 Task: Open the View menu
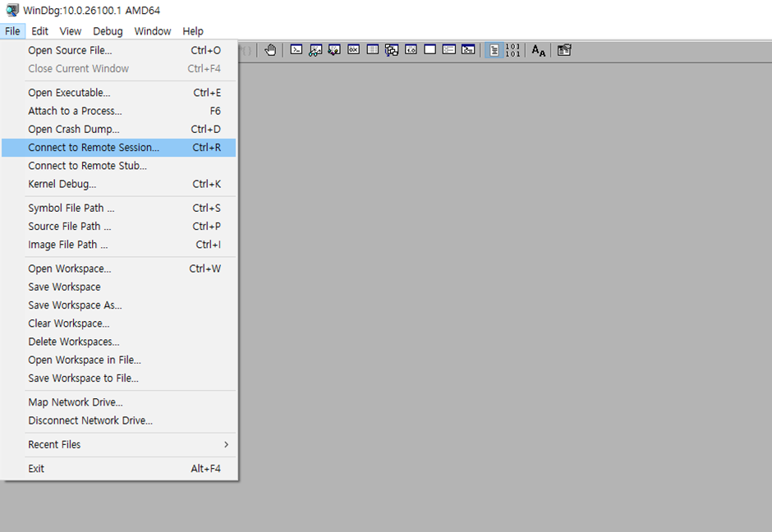71,31
